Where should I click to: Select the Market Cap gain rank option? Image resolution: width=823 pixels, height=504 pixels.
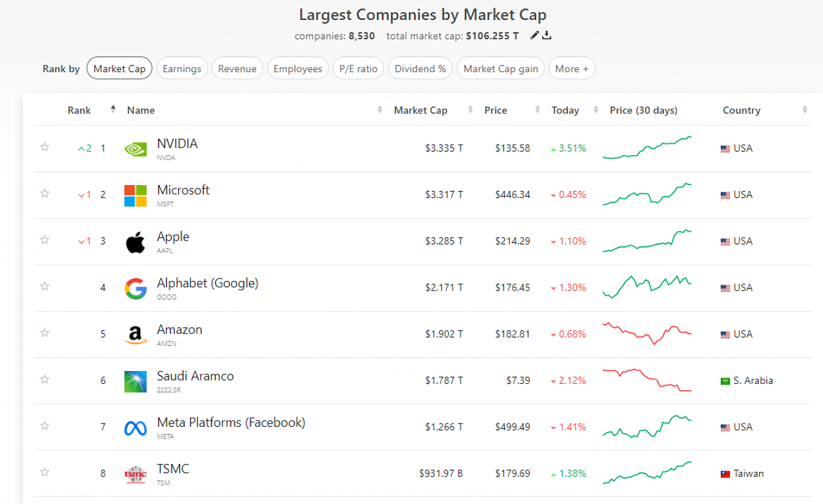(501, 69)
